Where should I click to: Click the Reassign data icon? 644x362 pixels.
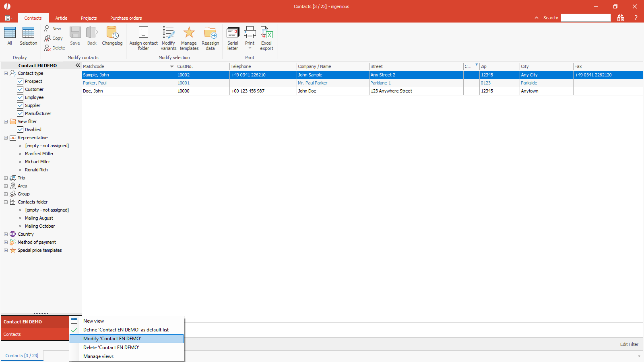click(x=210, y=33)
